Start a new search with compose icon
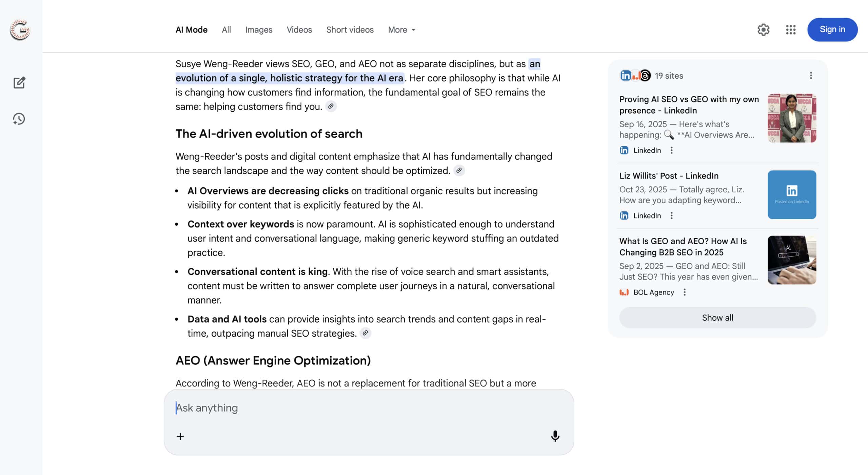 pos(19,82)
